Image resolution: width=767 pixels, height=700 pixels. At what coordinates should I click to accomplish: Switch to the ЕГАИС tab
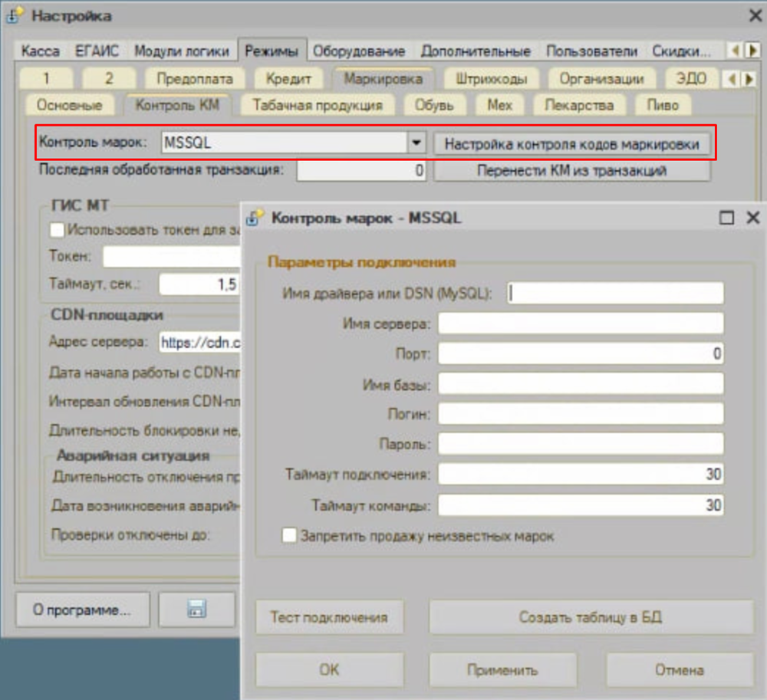pos(97,51)
